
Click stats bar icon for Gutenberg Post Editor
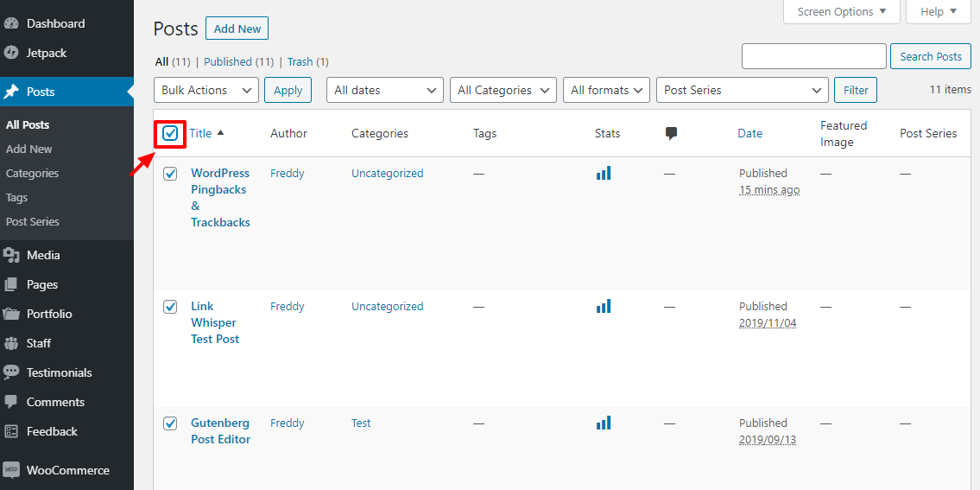[603, 423]
